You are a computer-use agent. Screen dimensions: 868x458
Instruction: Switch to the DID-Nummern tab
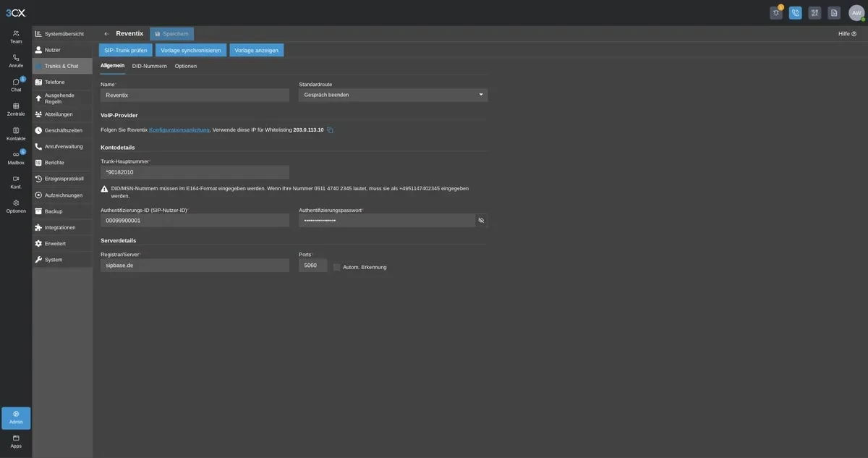(150, 66)
